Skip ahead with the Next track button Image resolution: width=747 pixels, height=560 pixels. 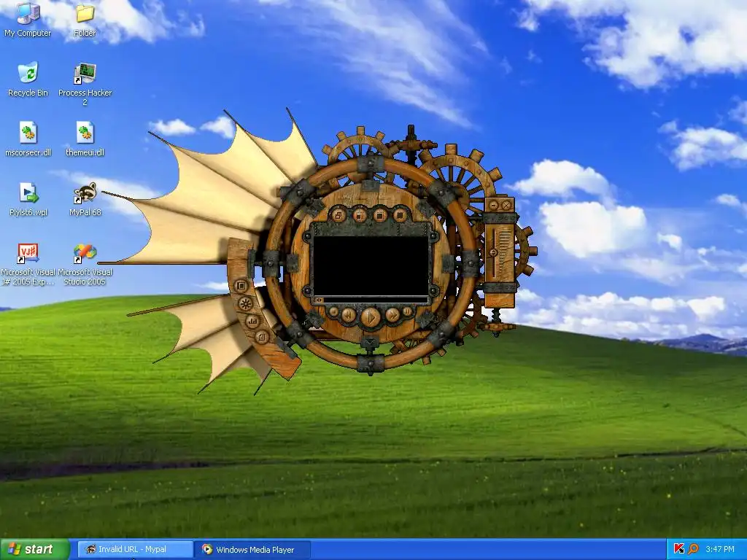(x=392, y=314)
